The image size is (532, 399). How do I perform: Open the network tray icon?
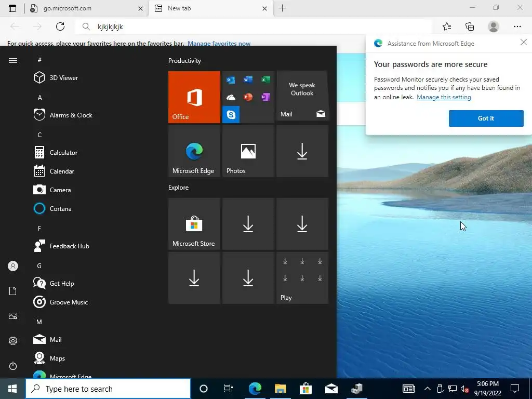click(453, 389)
